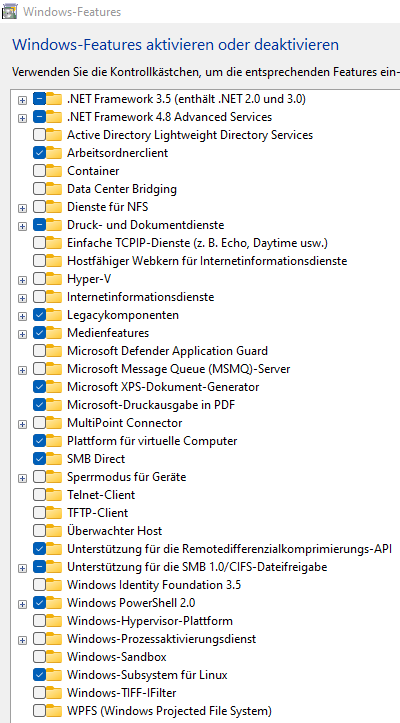Click the Windows-Features title bar icon

point(10,12)
